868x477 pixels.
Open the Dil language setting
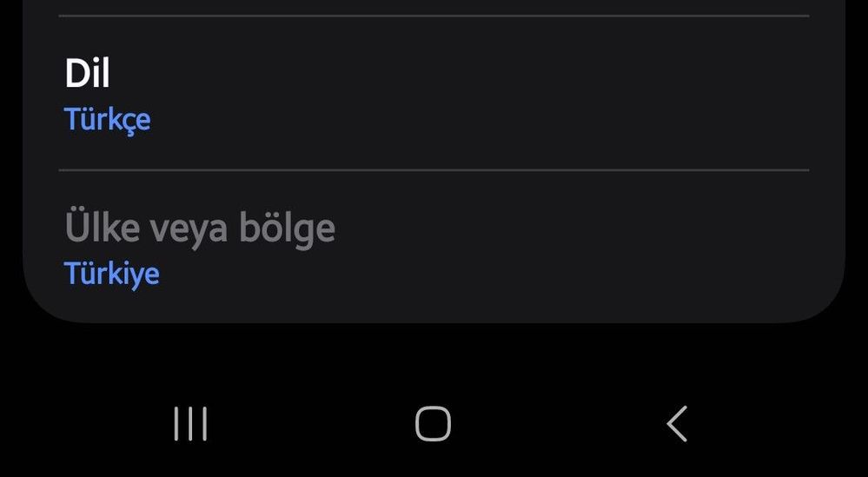coord(434,94)
